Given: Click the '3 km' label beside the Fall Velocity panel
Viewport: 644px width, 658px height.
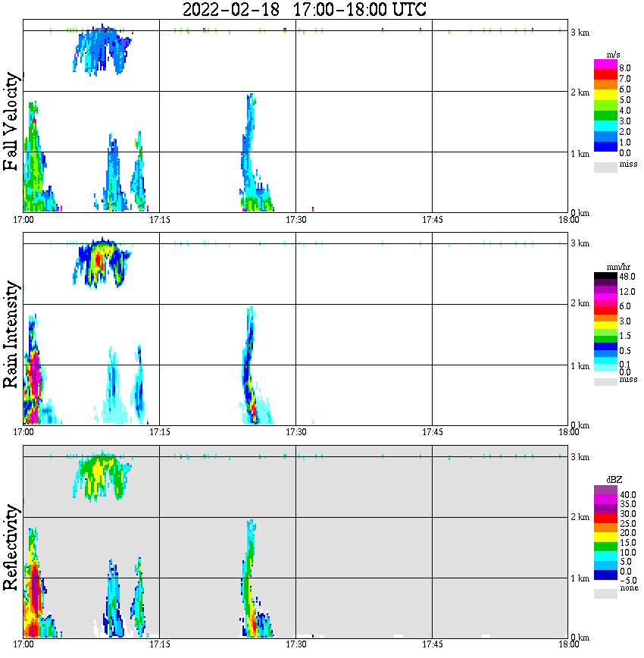Looking at the screenshot, I should click(580, 33).
